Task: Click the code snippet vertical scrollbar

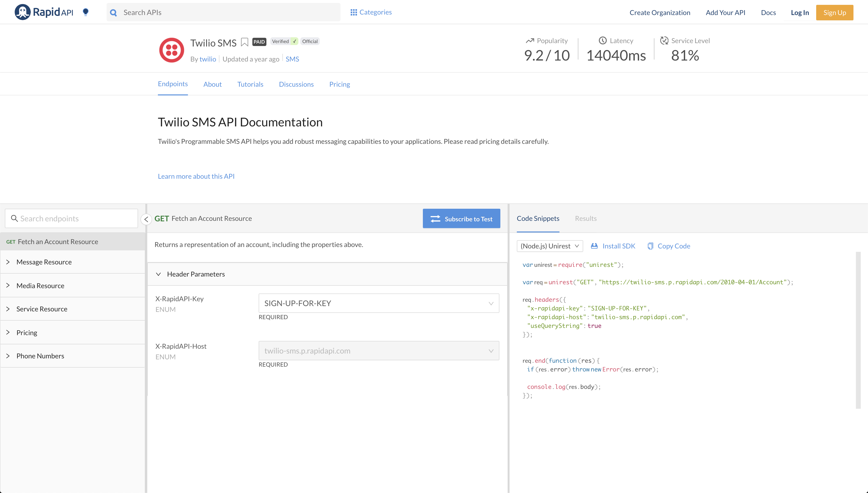Action: pos(858,330)
